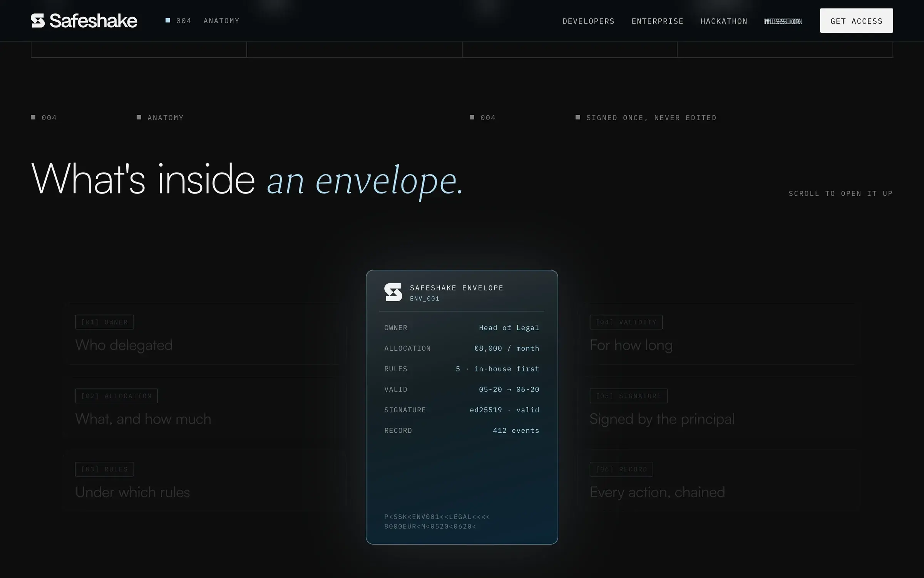Click the blue square marker beside 004 in the header
Screen dimensions: 924x578
[168, 20]
